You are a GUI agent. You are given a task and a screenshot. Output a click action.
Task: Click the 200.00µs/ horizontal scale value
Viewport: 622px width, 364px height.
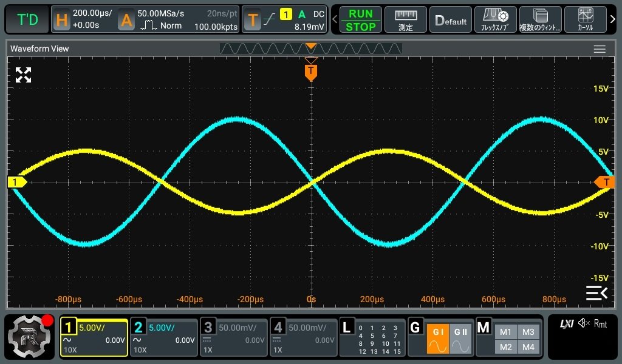(92, 13)
